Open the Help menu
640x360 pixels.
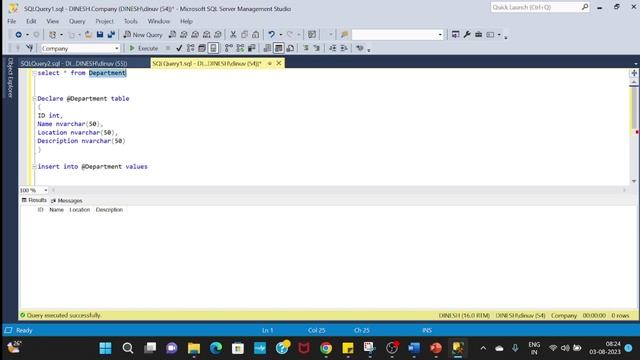[186, 21]
